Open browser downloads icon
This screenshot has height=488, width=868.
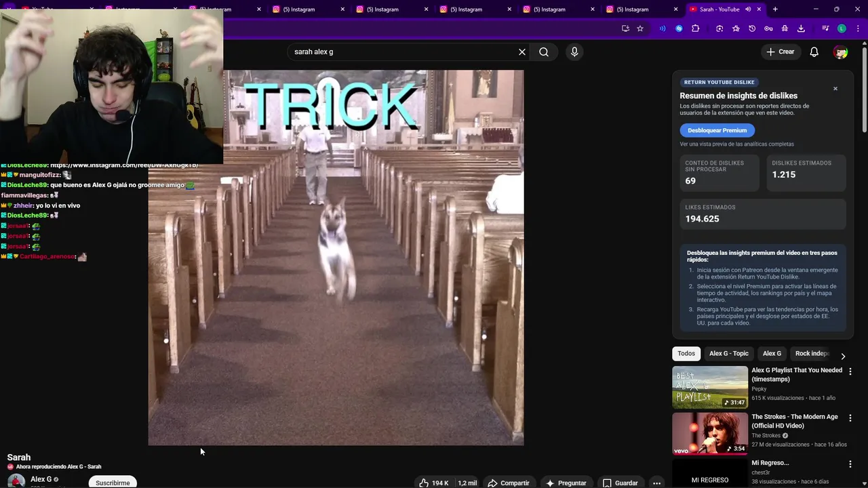tap(801, 28)
